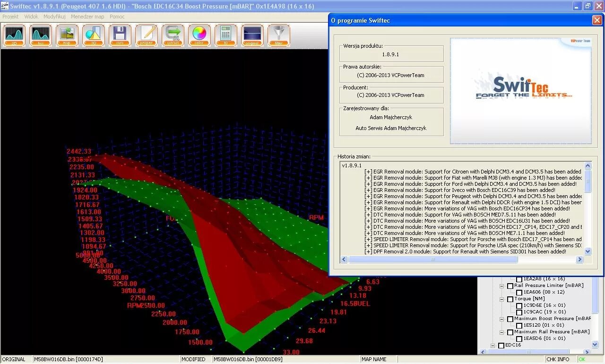Click the filter funnel toolbar icon

pos(279,35)
